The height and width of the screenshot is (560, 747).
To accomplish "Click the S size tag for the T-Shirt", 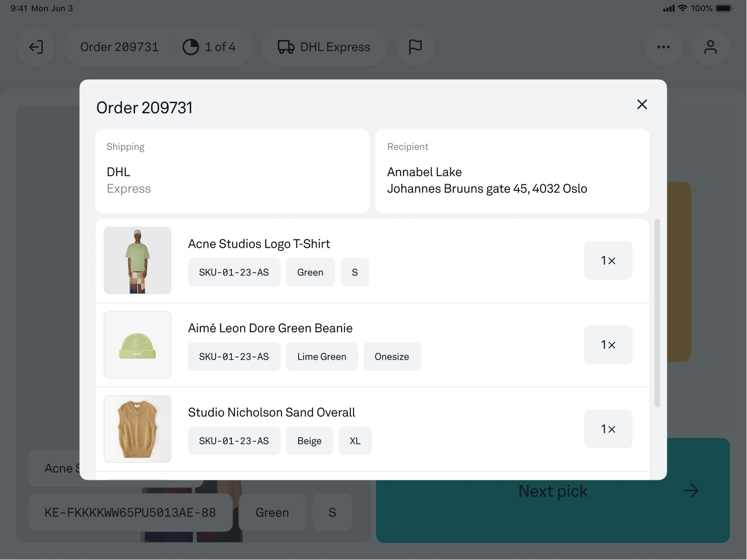I will pos(355,272).
